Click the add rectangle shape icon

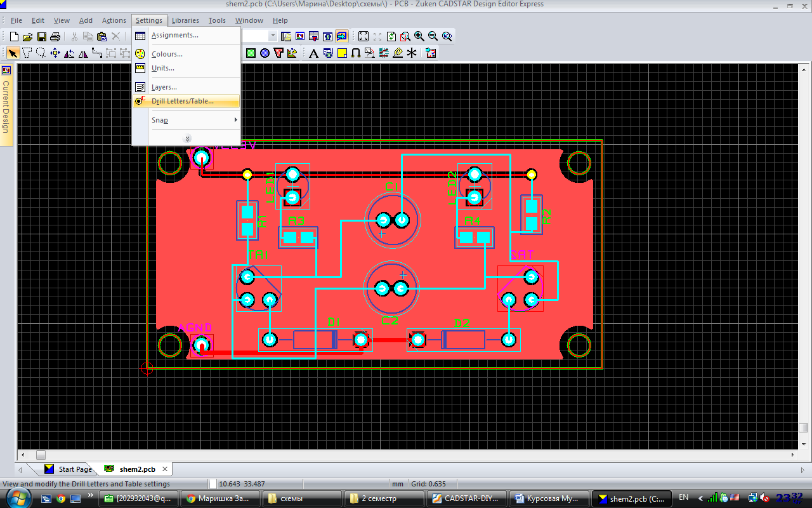point(251,53)
